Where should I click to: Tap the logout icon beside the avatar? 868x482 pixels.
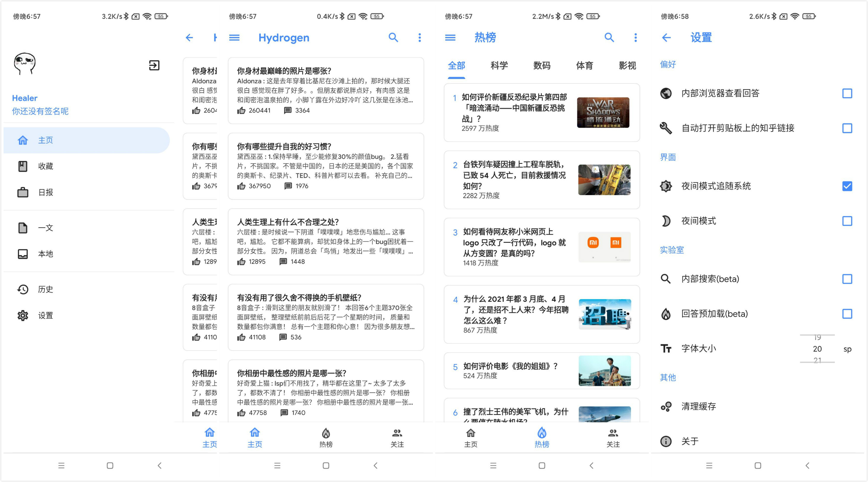click(154, 65)
